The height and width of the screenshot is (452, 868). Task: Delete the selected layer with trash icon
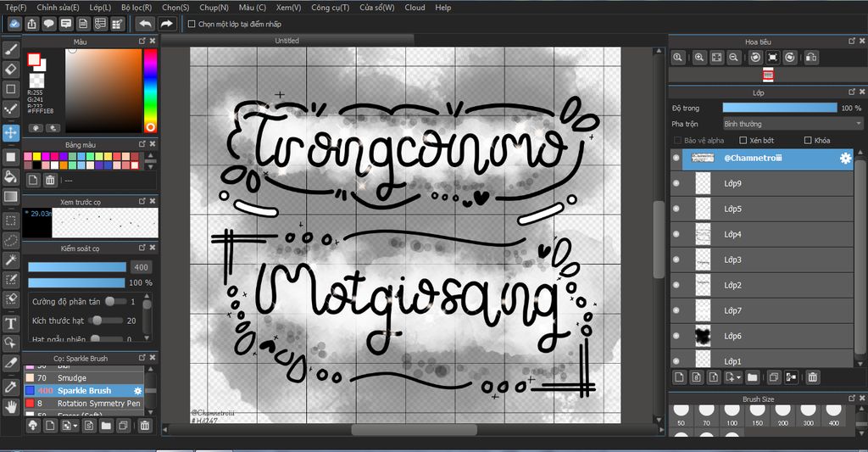812,377
